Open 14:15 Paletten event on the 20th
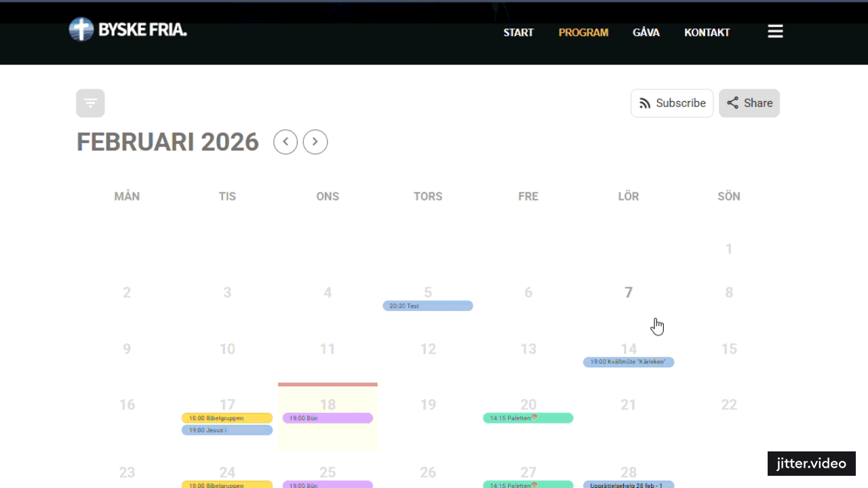This screenshot has width=868, height=488. tap(528, 418)
